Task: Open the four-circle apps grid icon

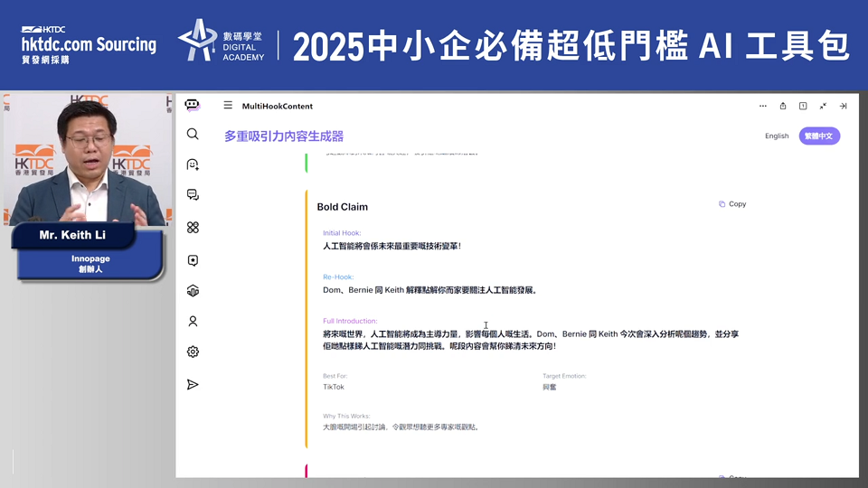Action: point(193,228)
